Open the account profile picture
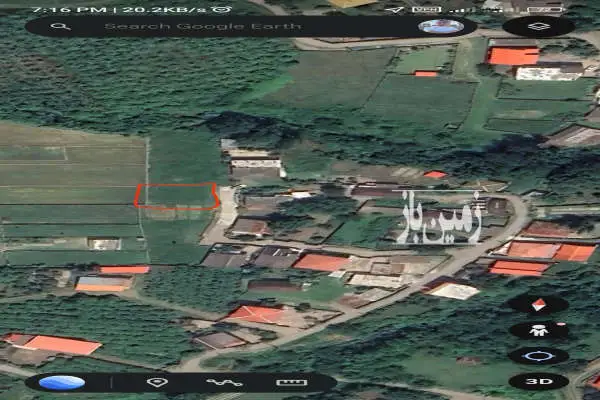This screenshot has height=400, width=600. (x=441, y=26)
